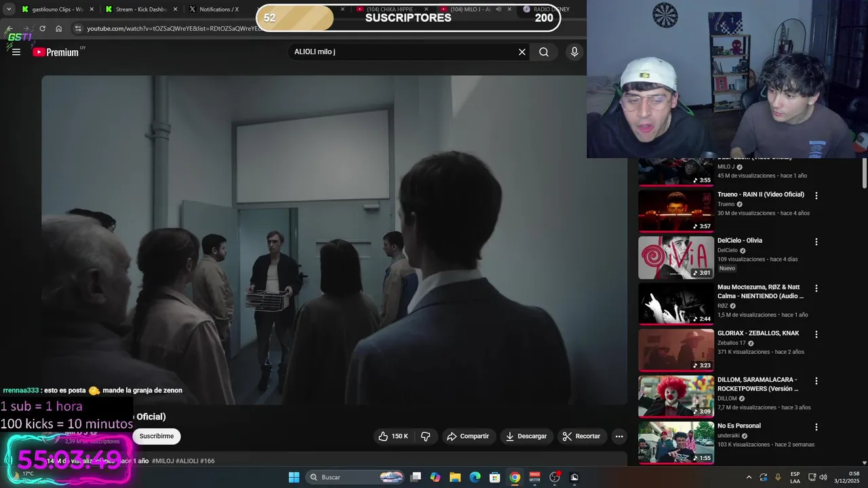Open the #MILOJ hashtag link
The width and height of the screenshot is (868, 488).
pos(163,461)
